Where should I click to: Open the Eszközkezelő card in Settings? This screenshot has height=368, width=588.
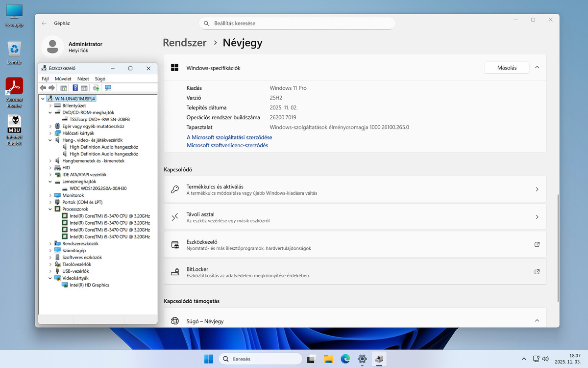point(355,244)
